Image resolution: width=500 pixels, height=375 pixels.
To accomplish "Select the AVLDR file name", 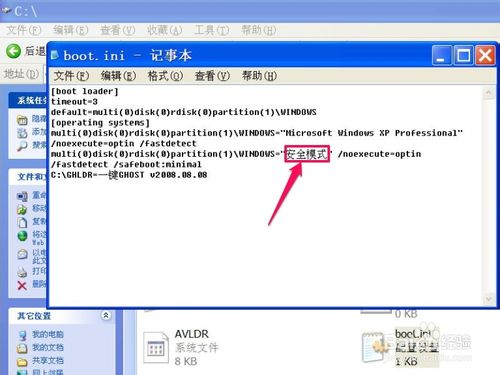I will click(x=192, y=334).
